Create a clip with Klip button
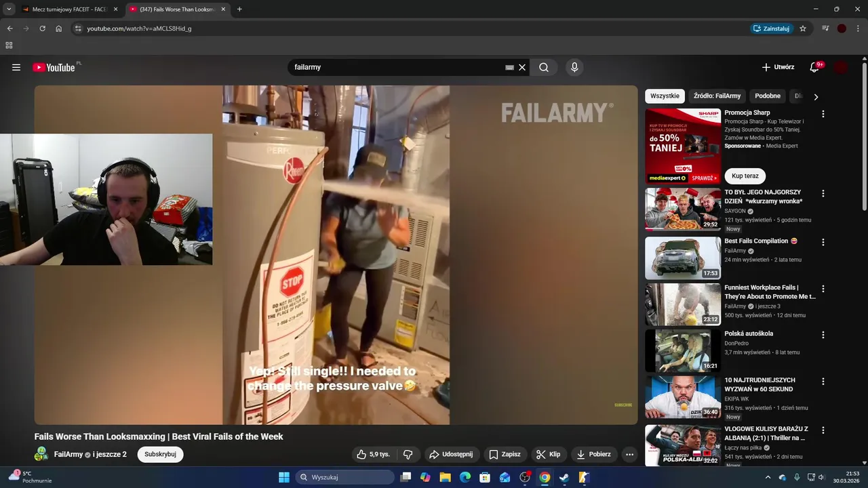The width and height of the screenshot is (868, 488). 548,454
